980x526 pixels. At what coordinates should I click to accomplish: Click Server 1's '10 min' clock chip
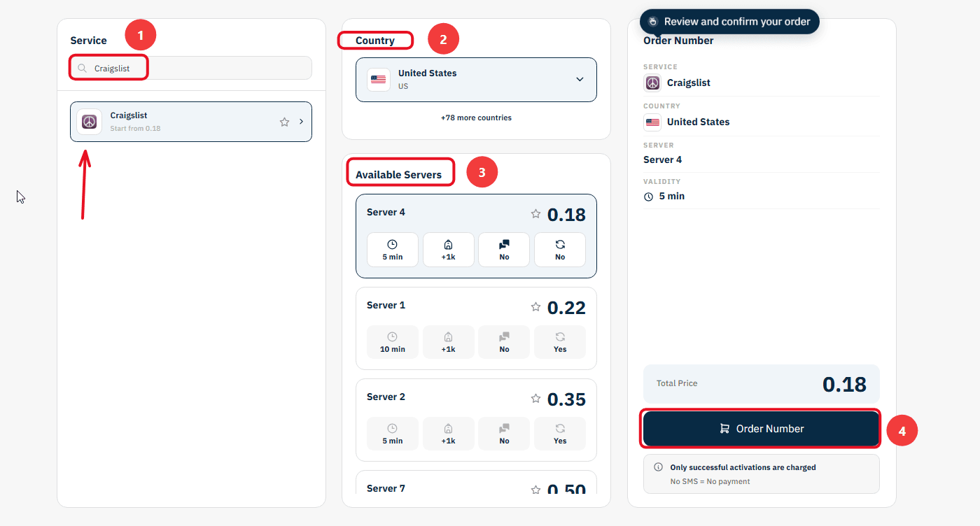point(393,342)
